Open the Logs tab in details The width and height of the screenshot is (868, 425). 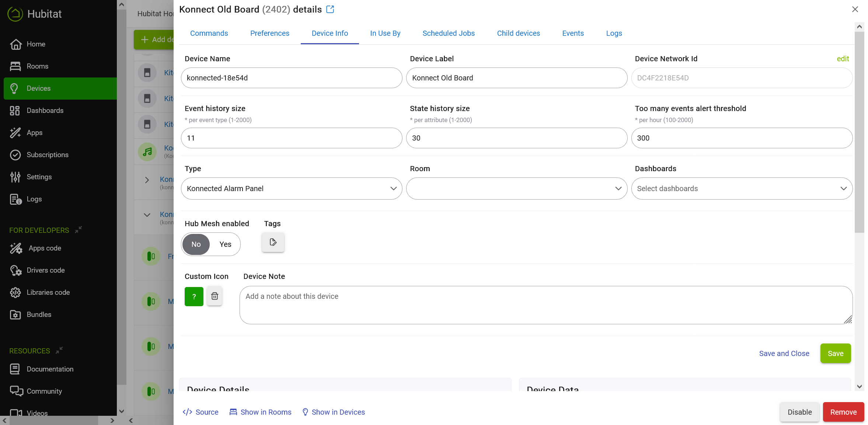click(614, 34)
